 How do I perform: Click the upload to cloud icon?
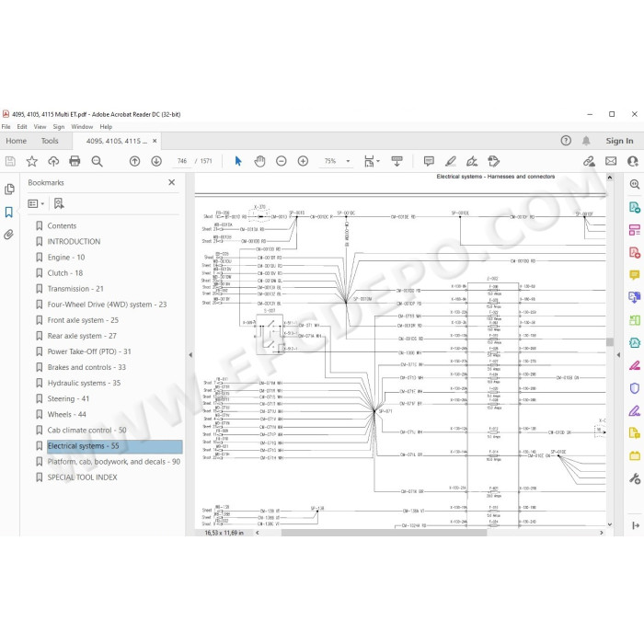pyautogui.click(x=53, y=161)
